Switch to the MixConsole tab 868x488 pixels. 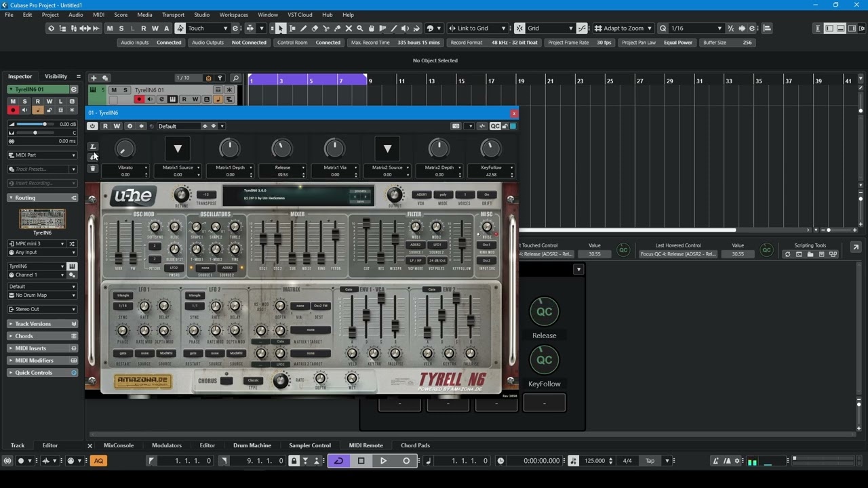(x=119, y=445)
